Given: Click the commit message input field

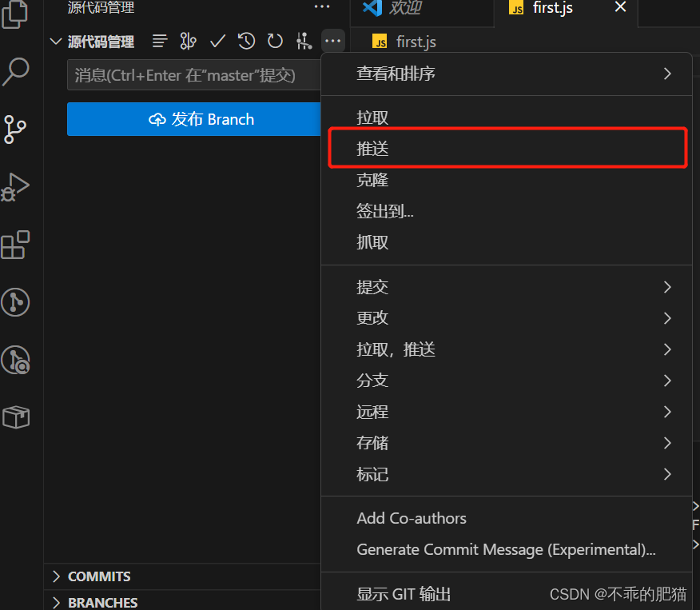Looking at the screenshot, I should (193, 75).
